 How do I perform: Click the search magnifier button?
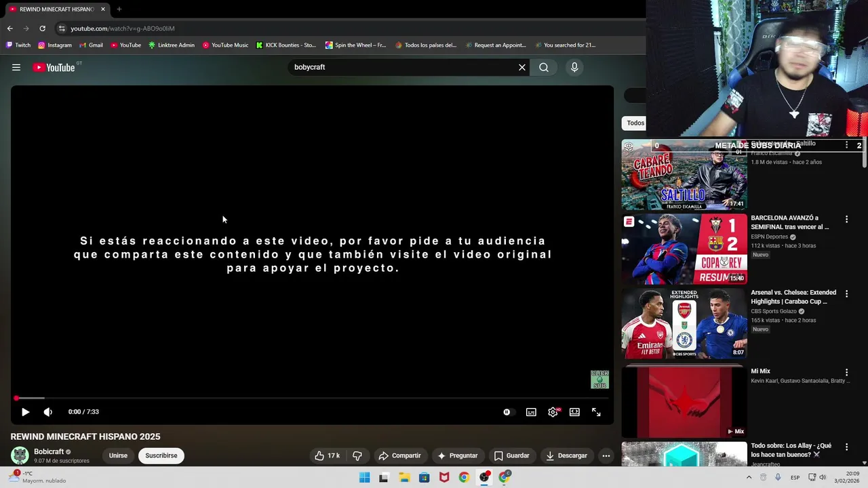544,67
